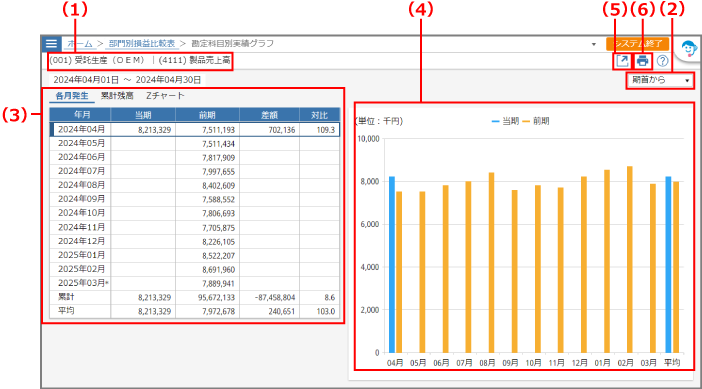Switch to the 累計残高 tab
This screenshot has width=702, height=389.
[x=117, y=96]
